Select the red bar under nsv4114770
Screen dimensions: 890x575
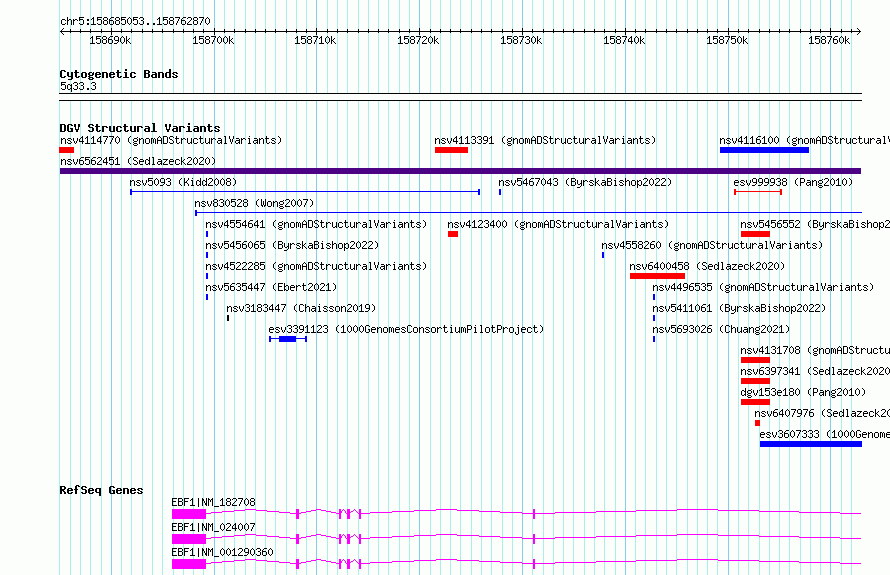coord(66,150)
